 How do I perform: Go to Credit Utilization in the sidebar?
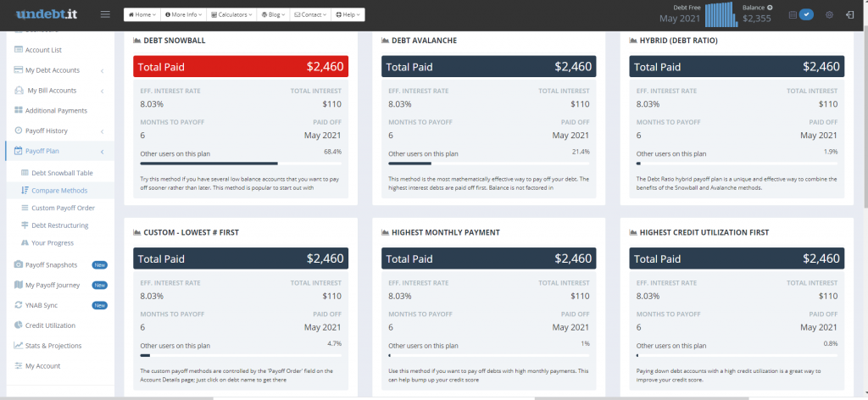pos(49,325)
